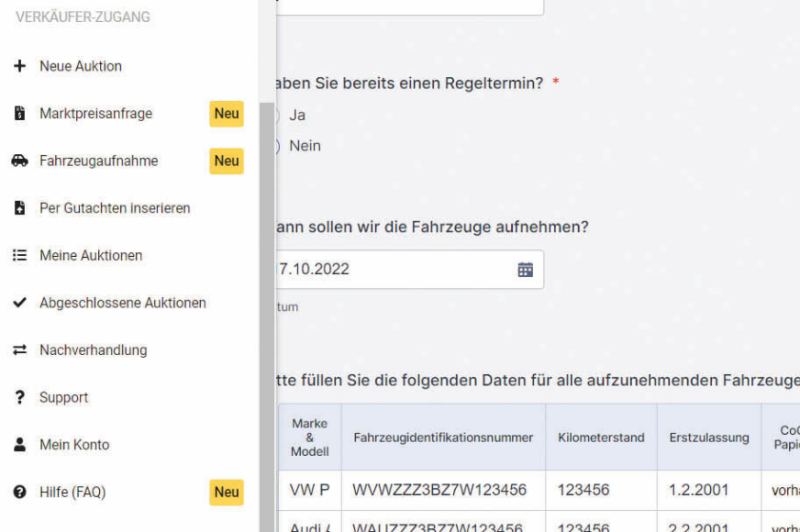800x532 pixels.
Task: Select the Ja radio option
Action: [275, 115]
